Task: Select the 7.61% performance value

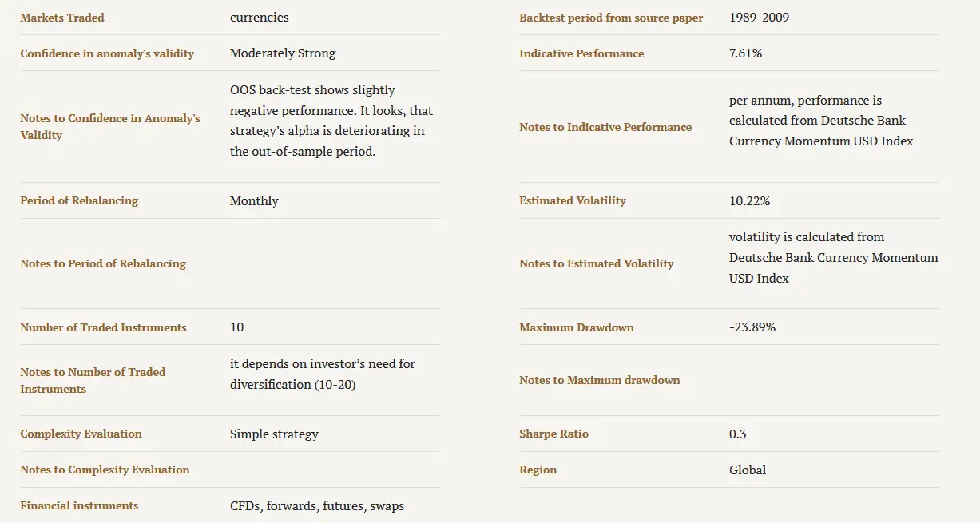Action: [745, 53]
